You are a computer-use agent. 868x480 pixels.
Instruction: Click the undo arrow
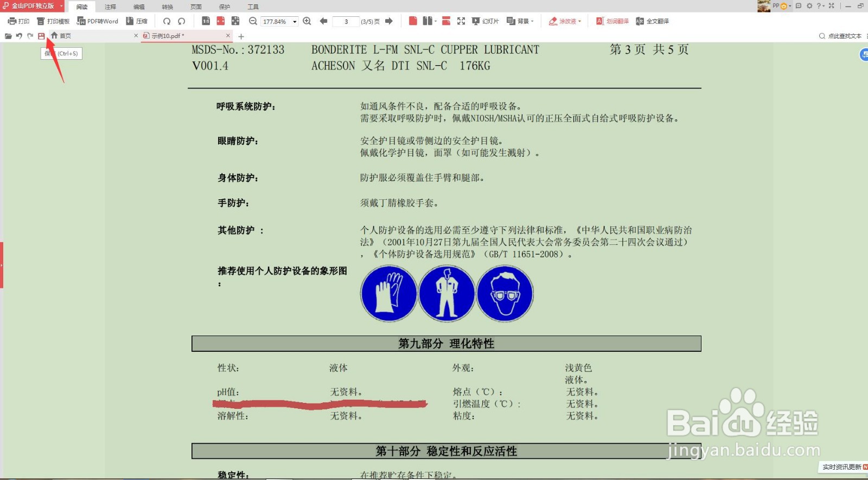[x=19, y=36]
